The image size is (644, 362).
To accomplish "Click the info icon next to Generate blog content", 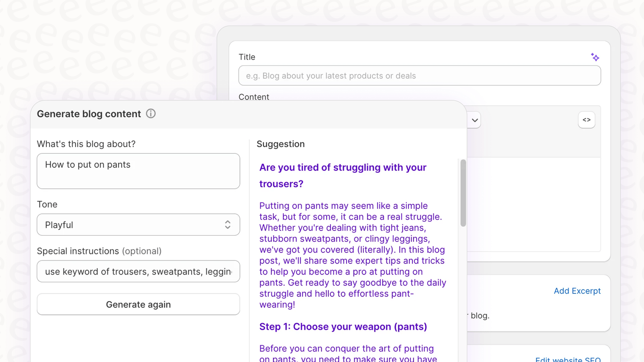I will coord(151,113).
